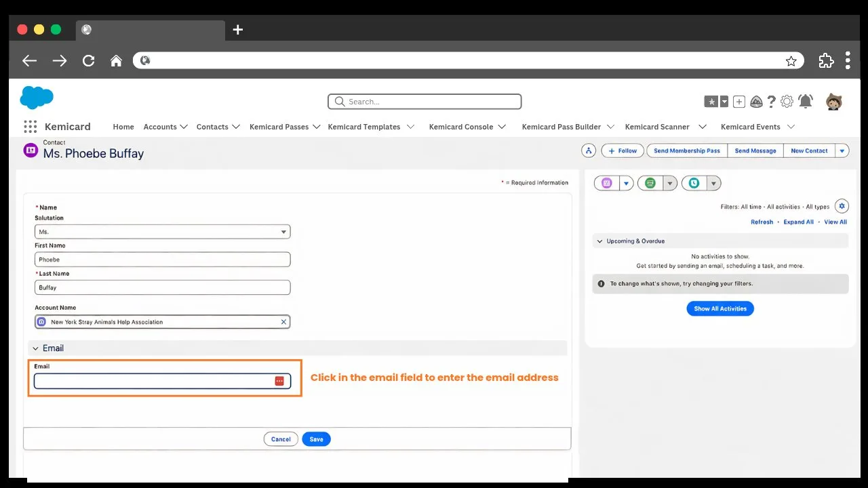The width and height of the screenshot is (868, 488).
Task: Open the Kemicard Pass Builder tab
Action: 561,127
